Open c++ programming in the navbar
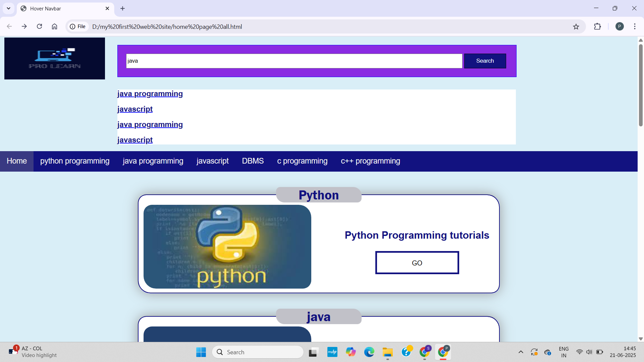Screen dimensions: 644x362 370,161
